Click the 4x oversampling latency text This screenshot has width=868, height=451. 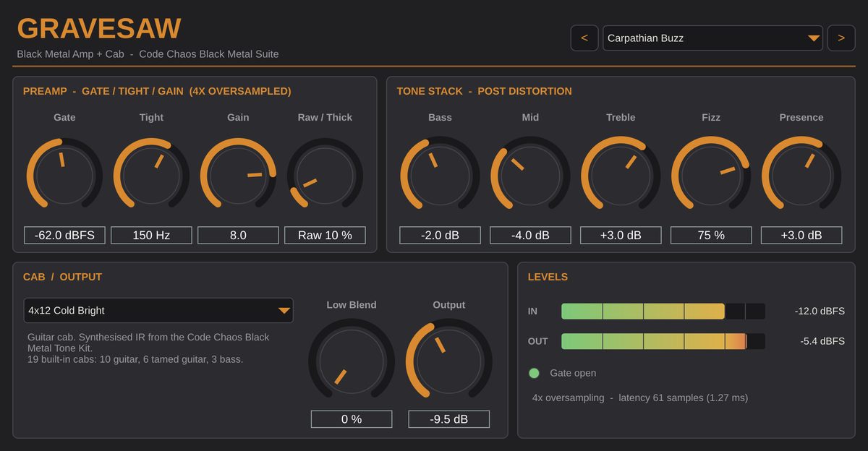tap(640, 398)
